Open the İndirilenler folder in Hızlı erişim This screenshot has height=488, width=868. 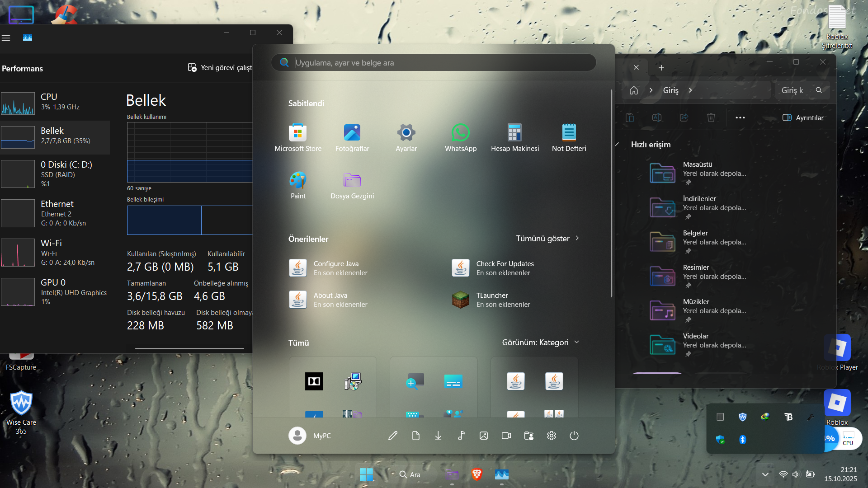698,208
